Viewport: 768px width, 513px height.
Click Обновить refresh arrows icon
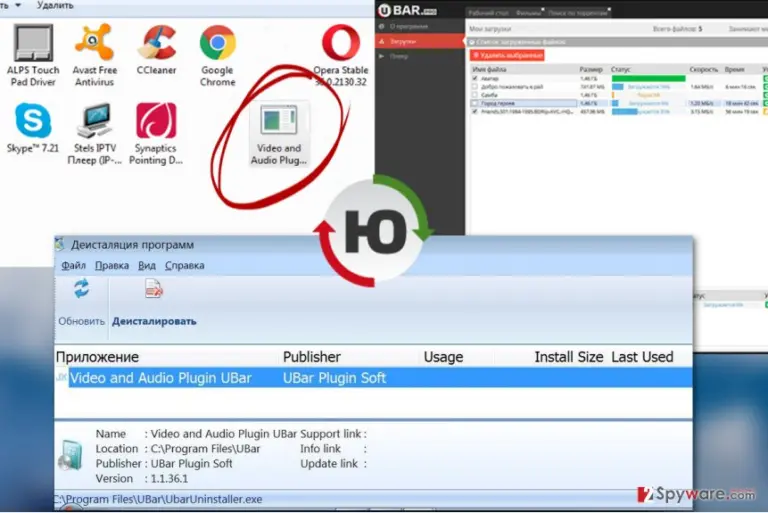[x=81, y=289]
